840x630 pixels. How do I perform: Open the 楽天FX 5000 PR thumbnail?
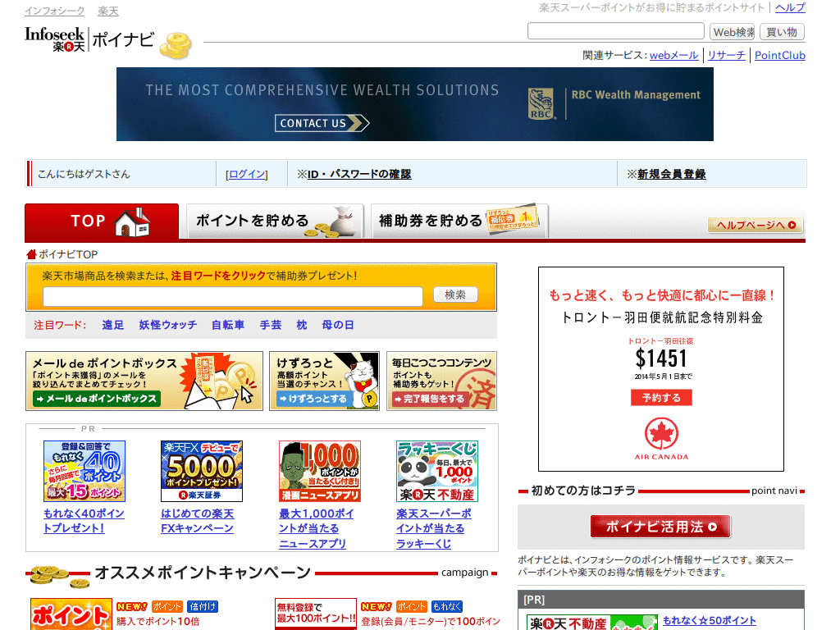click(x=202, y=472)
